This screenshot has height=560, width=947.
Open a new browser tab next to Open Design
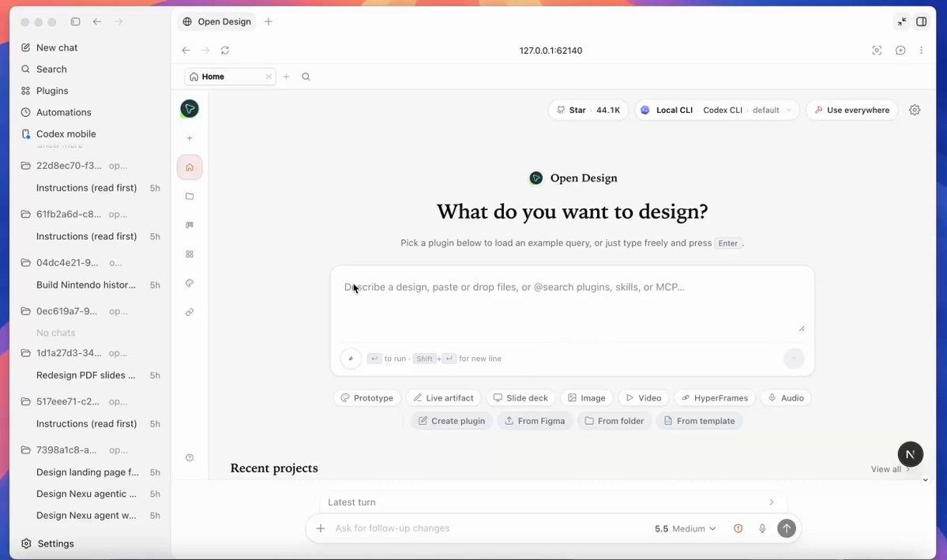click(x=269, y=22)
